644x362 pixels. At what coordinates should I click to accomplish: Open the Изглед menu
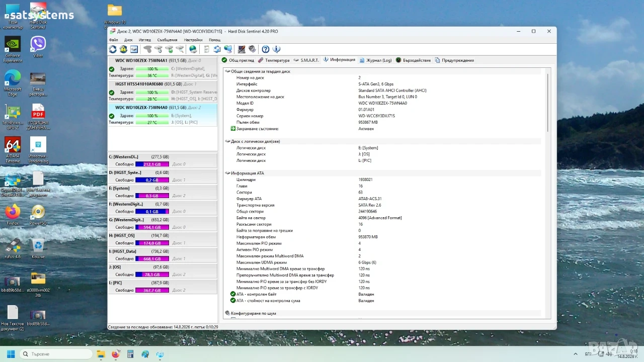click(x=145, y=40)
